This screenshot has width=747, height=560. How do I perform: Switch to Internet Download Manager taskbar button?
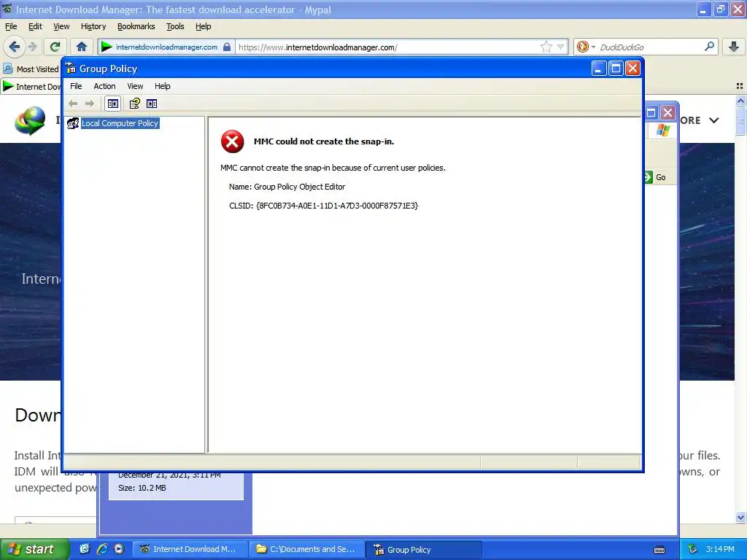tap(190, 550)
